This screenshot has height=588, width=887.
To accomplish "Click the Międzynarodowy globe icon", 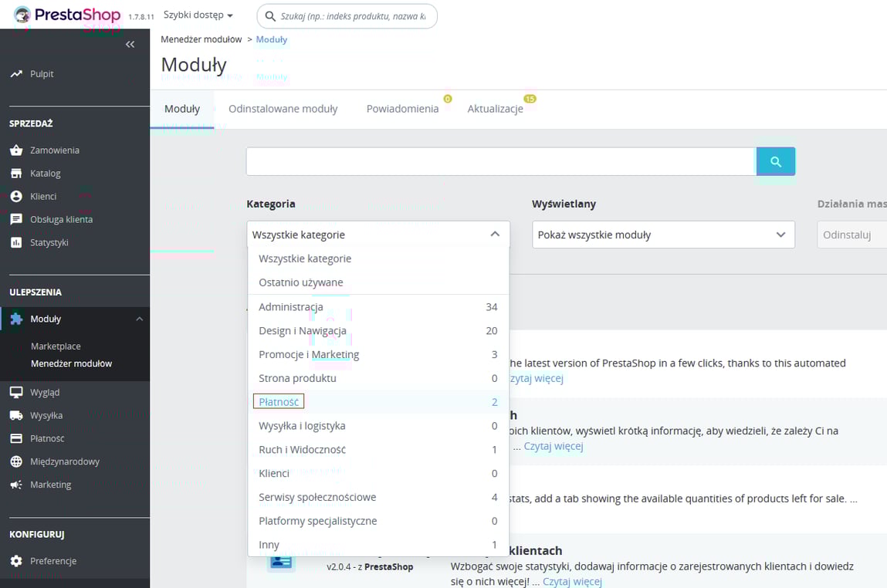I will [16, 461].
